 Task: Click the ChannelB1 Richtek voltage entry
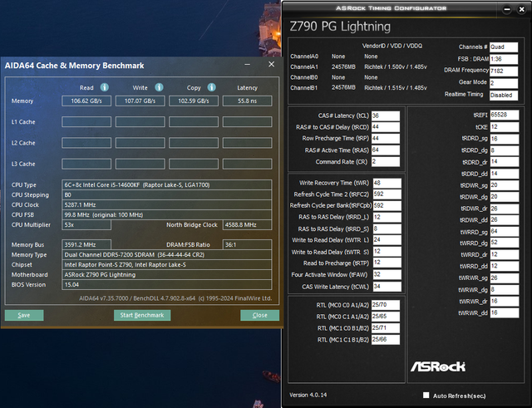[x=396, y=88]
